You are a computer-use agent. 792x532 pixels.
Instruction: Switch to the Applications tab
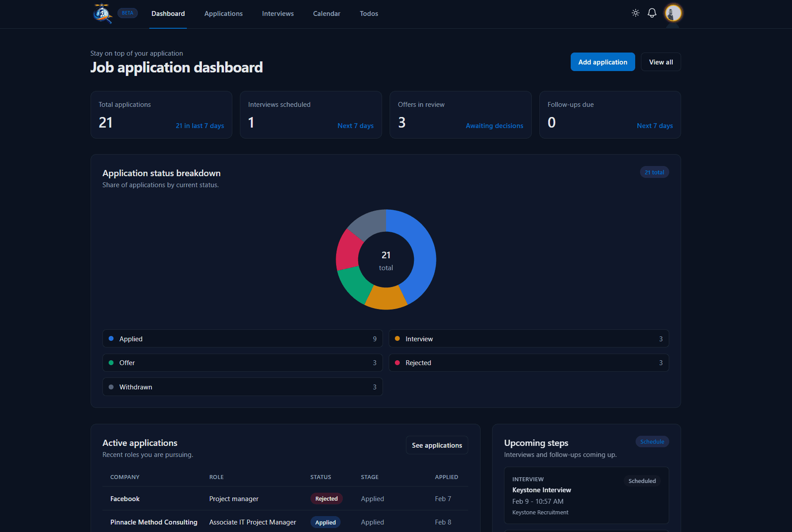point(224,13)
